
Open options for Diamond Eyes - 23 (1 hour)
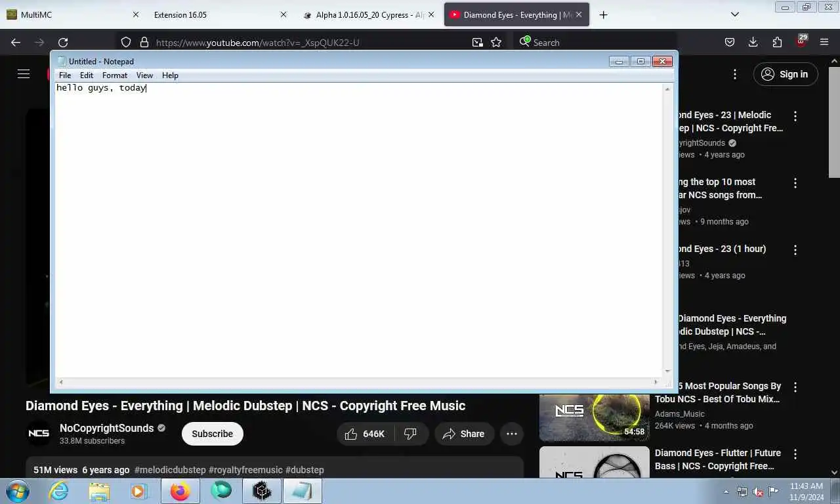795,250
